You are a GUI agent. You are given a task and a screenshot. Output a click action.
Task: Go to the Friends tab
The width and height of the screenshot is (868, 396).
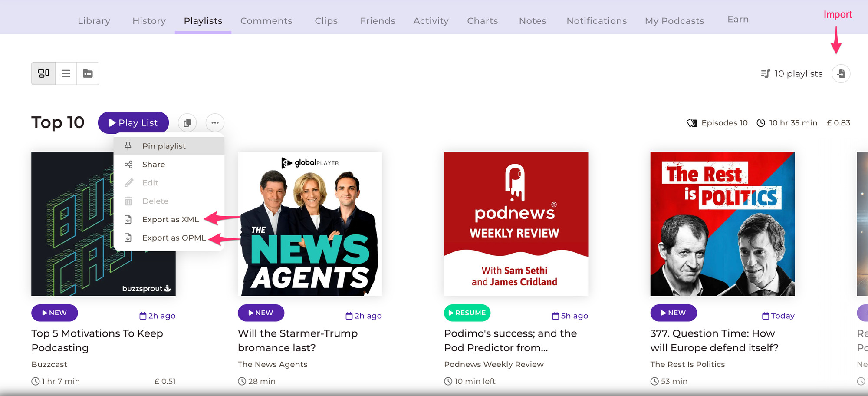pyautogui.click(x=378, y=21)
